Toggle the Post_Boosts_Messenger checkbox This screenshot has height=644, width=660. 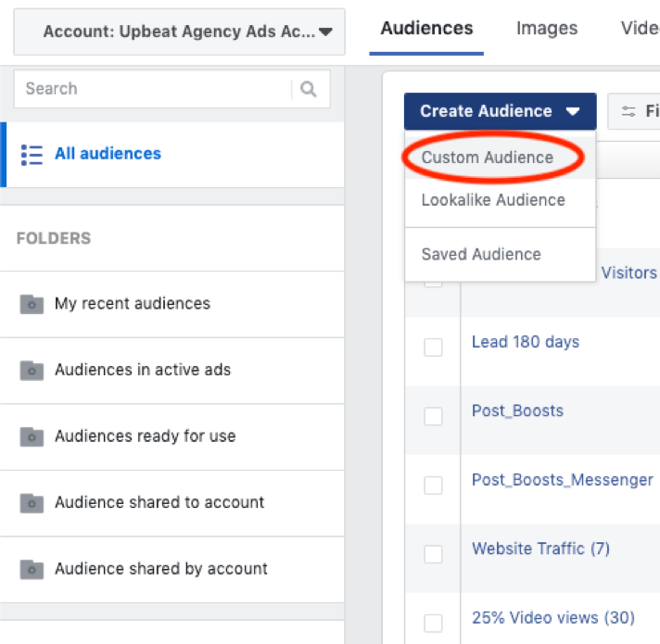point(433,486)
